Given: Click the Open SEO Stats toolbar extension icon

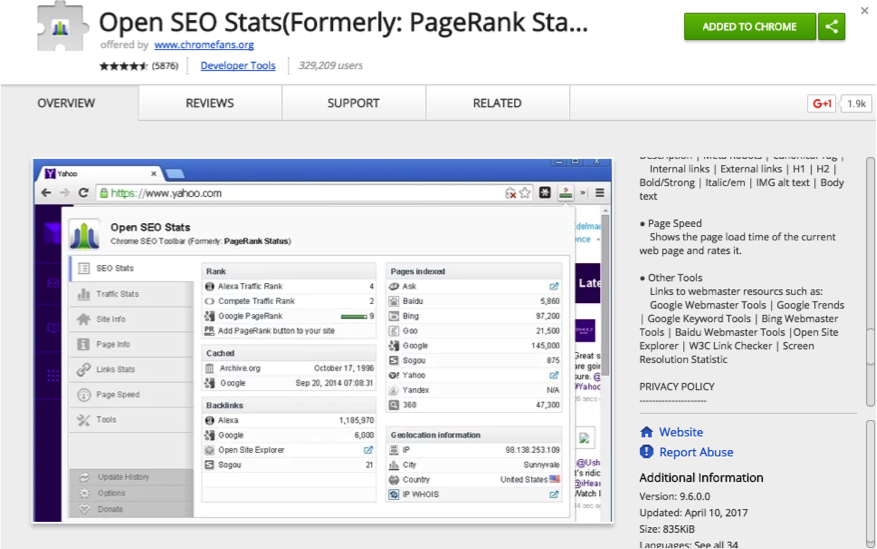Looking at the screenshot, I should [565, 193].
